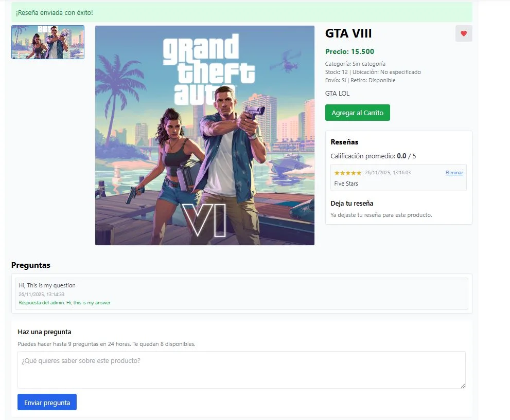The height and width of the screenshot is (420, 510).
Task: Click the review date 26/11/2025 13:16:03
Action: 388,173
